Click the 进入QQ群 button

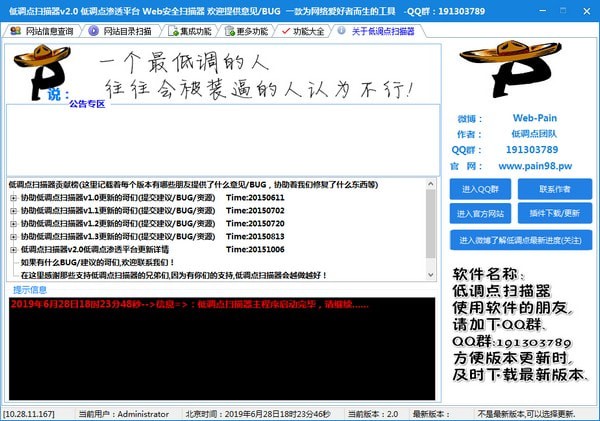(x=480, y=189)
